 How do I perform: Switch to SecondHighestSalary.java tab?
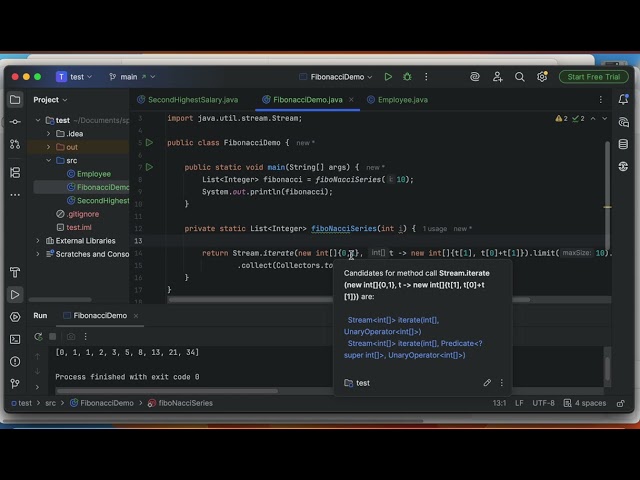click(x=188, y=100)
